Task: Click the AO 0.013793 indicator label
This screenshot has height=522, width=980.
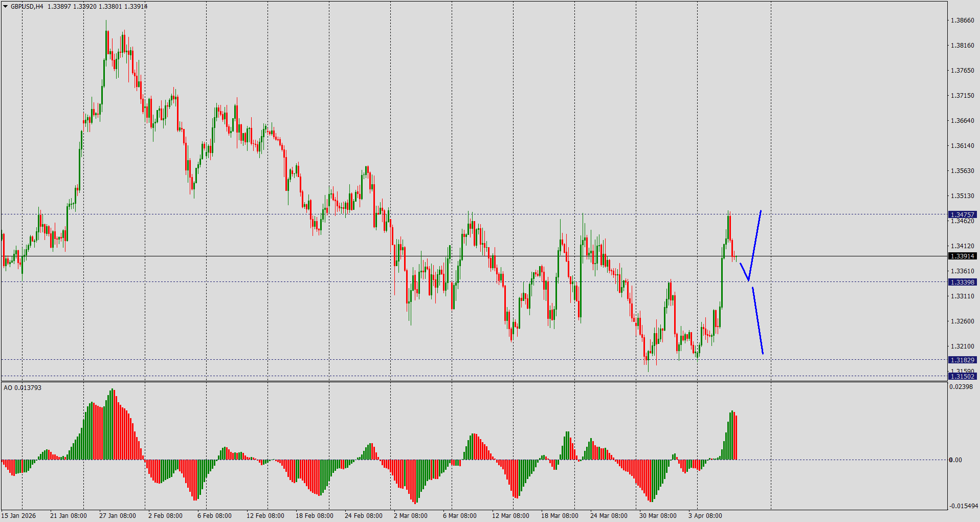Action: [23, 387]
